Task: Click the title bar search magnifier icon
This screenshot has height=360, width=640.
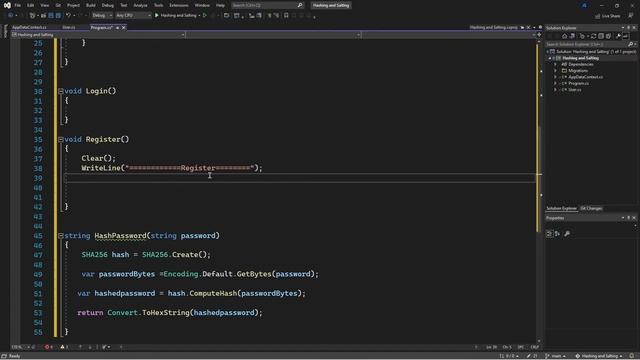Action: [x=300, y=5]
